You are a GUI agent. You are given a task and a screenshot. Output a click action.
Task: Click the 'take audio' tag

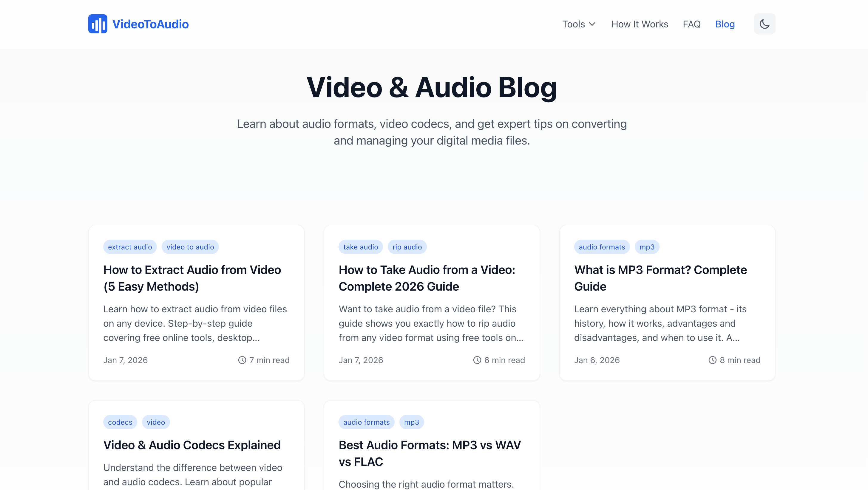361,246
